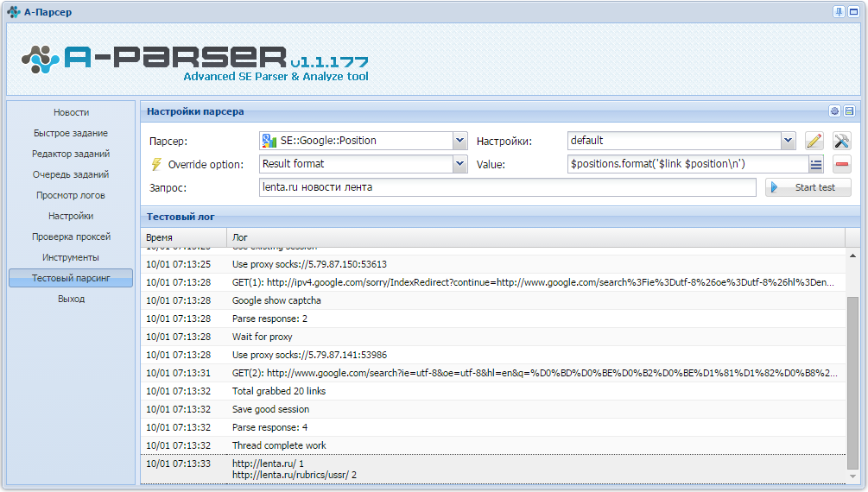Click the pin icon in the title bar
This screenshot has height=492, width=868.
pos(839,11)
